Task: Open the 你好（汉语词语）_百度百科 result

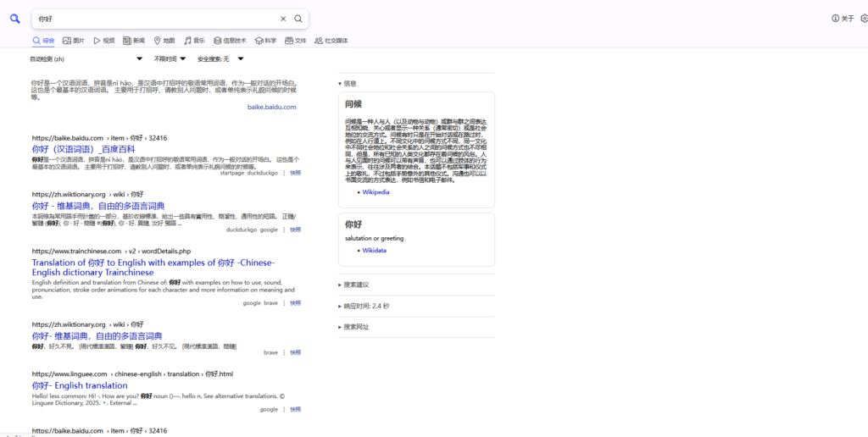Action: click(83, 149)
